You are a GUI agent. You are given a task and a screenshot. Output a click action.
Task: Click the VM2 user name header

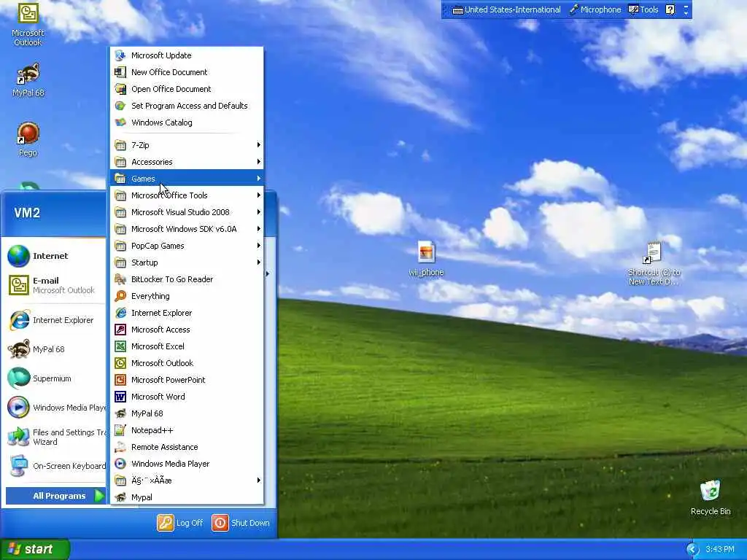pyautogui.click(x=27, y=213)
